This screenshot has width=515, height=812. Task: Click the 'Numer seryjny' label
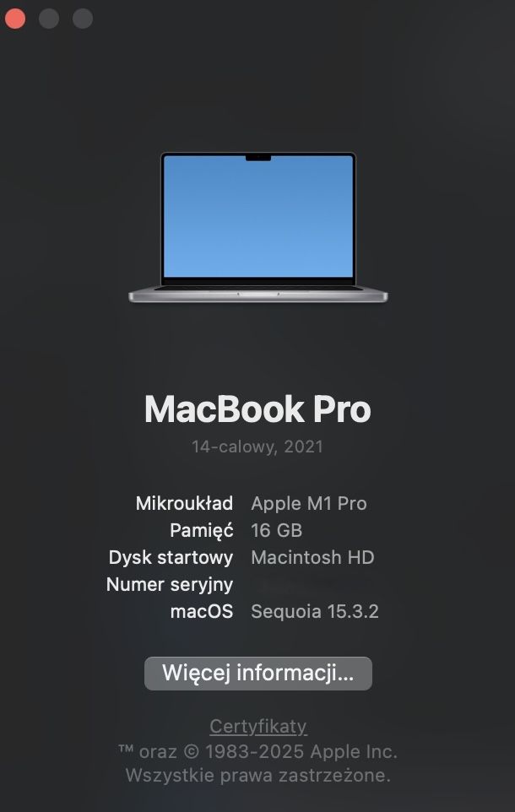pos(170,585)
